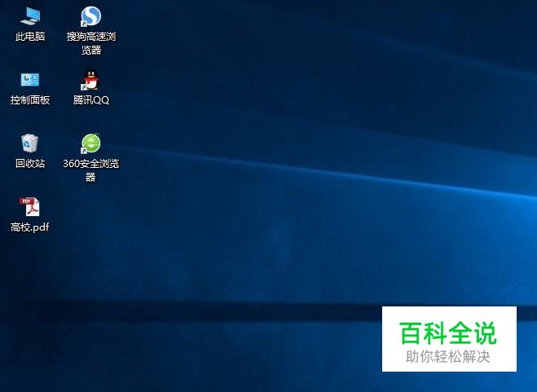Select the 高校.pdf file icon
The height and width of the screenshot is (392, 537).
tap(29, 207)
